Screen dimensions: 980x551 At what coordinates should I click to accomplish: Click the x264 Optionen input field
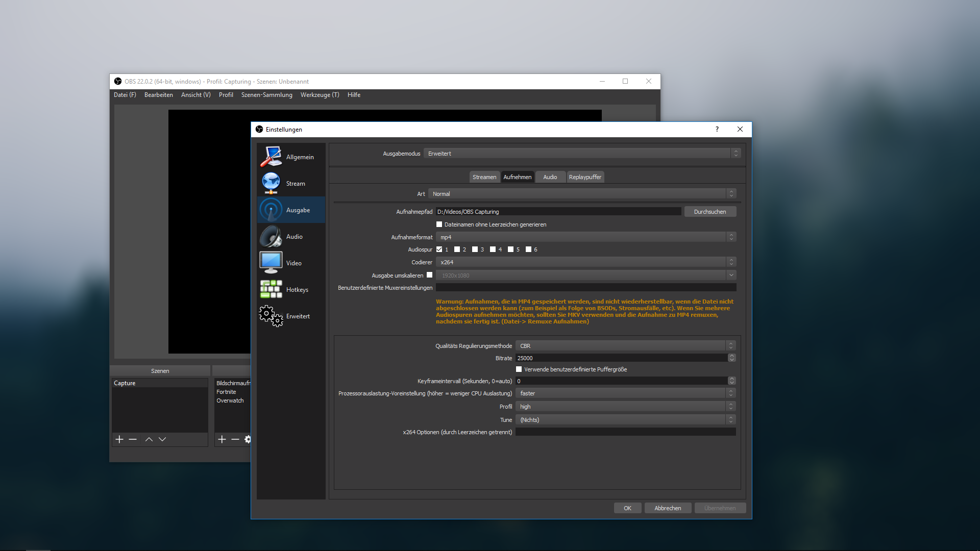[x=625, y=432]
